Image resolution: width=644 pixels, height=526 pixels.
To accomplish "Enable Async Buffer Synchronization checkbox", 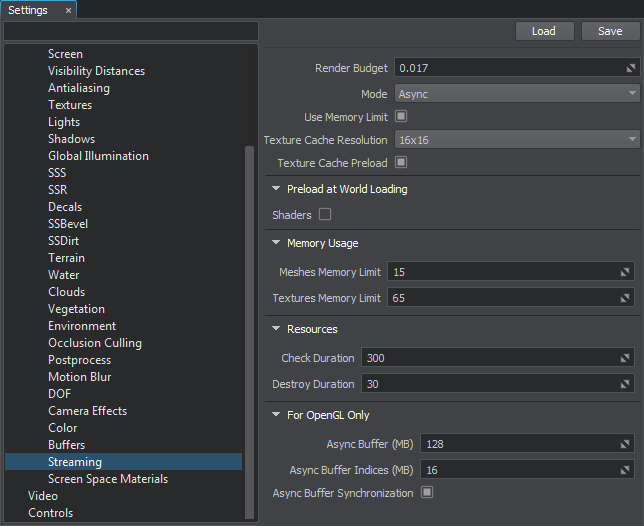I will click(427, 493).
